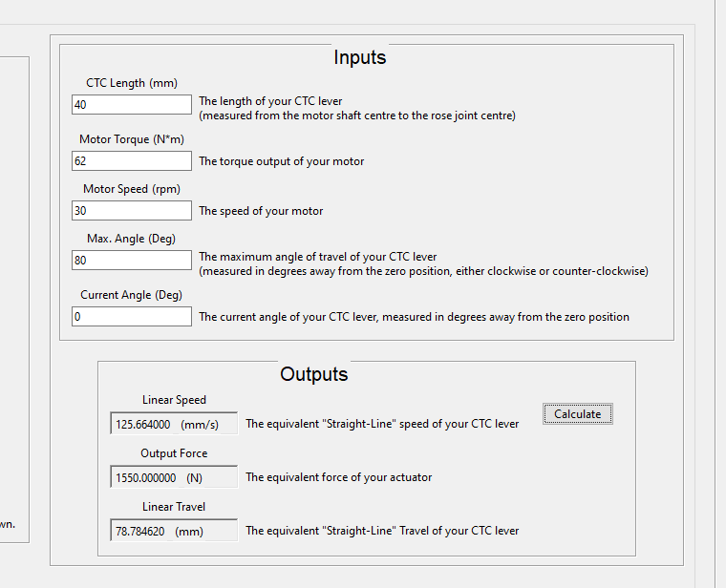
Task: Click the 'Straight-Line speed' description text
Action: click(382, 424)
